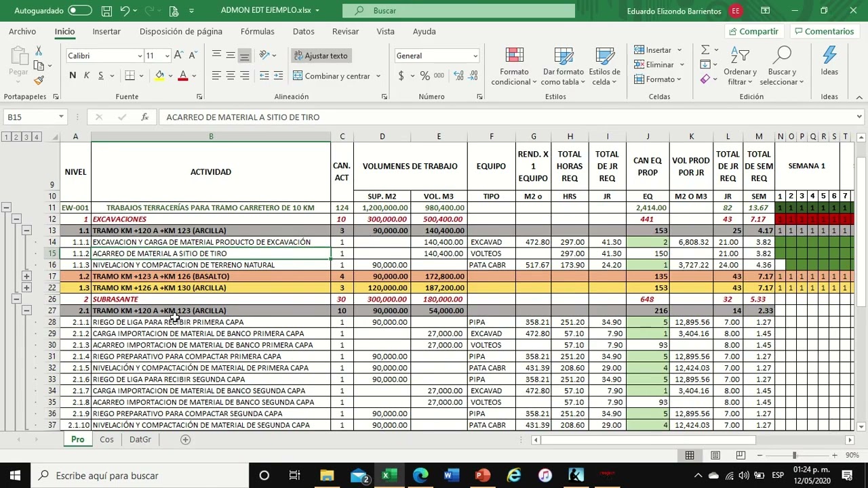
Task: Click Align text left icon
Action: click(216, 75)
